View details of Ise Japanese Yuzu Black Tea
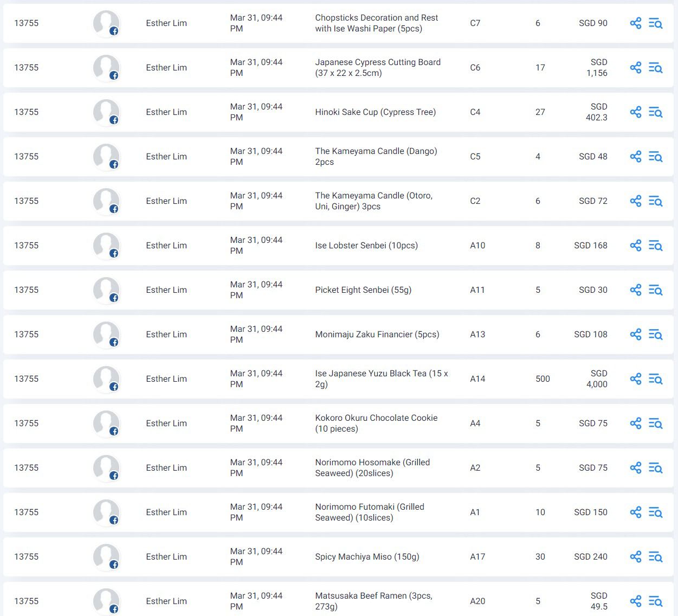Image resolution: width=678 pixels, height=616 pixels. pos(655,379)
